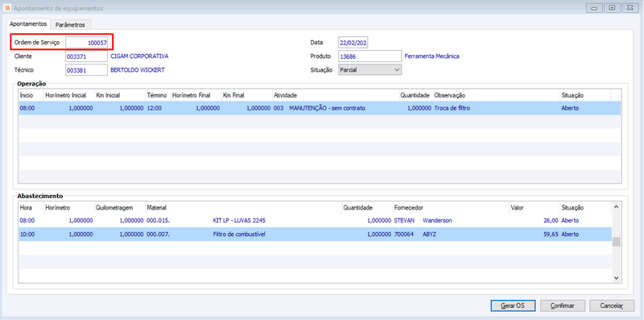Click the Ordem de Serviço field 100057
This screenshot has width=644, height=320.
click(x=87, y=43)
